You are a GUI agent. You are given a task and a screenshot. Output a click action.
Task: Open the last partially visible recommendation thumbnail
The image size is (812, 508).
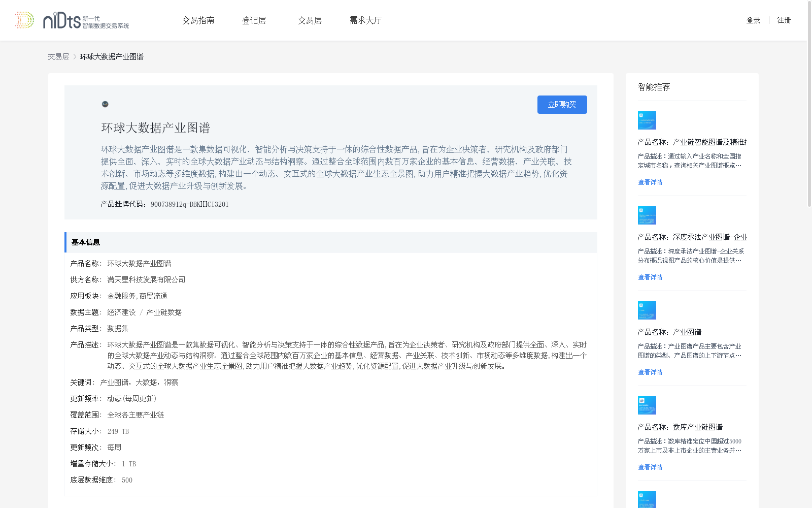(647, 499)
